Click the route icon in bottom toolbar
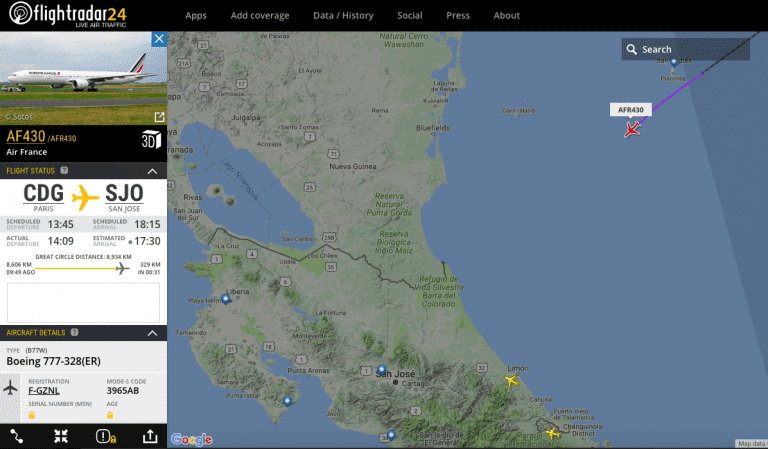The image size is (768, 449). coord(17,436)
